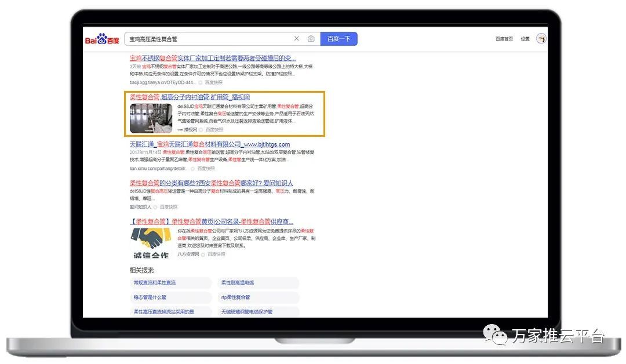The width and height of the screenshot is (626, 364).
Task: Click the 百度一下 search button
Action: pyautogui.click(x=339, y=39)
